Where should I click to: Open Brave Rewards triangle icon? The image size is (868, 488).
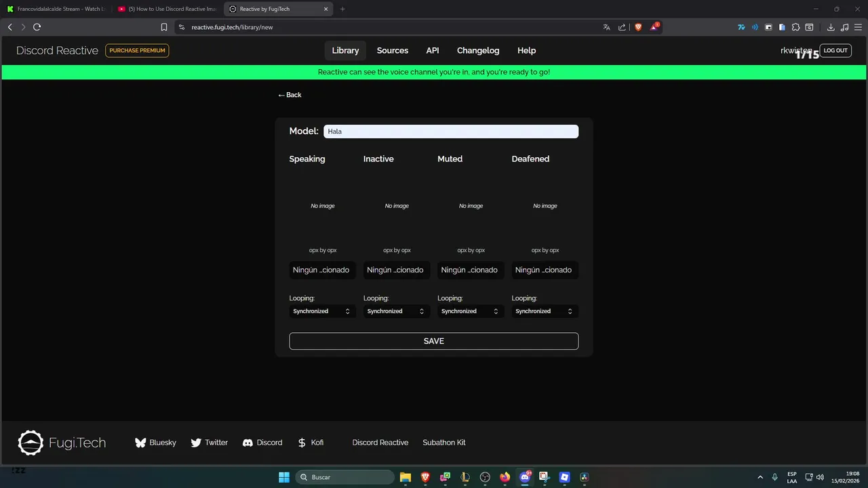(654, 27)
